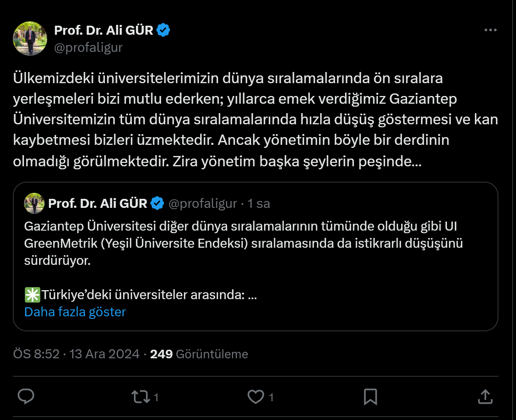Screen dimensions: 516x420
Task: Like the tweet using the heart icon
Action: pyautogui.click(x=255, y=397)
